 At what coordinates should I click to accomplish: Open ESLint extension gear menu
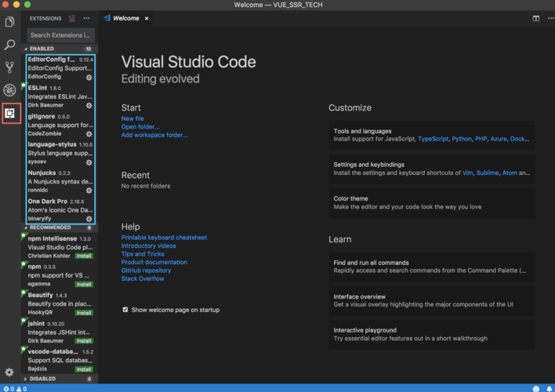pyautogui.click(x=89, y=106)
